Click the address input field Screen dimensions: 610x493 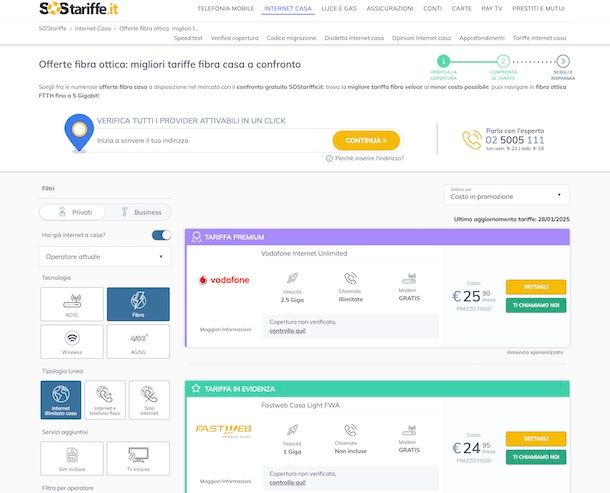click(212, 140)
